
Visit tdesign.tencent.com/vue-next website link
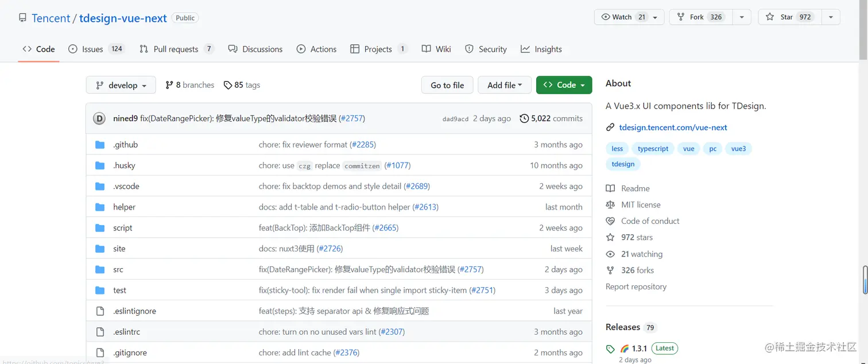click(x=673, y=127)
